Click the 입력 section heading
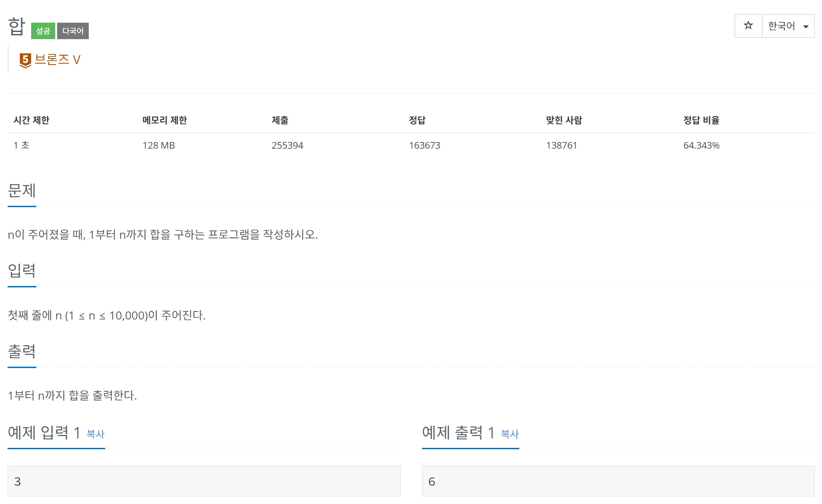Viewport: 822px width, 504px height. coord(22,270)
